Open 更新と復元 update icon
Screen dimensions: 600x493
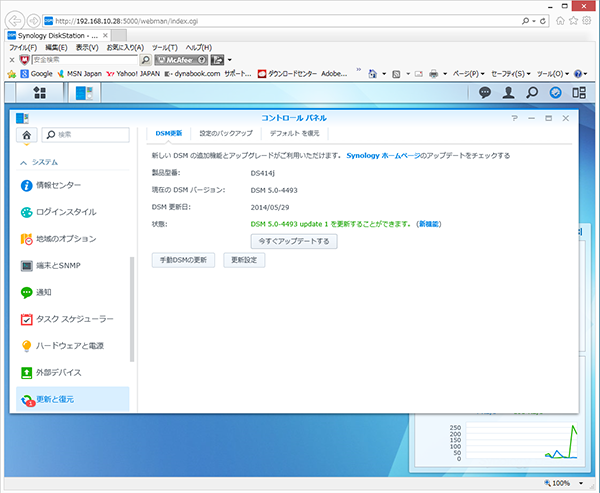[28, 400]
